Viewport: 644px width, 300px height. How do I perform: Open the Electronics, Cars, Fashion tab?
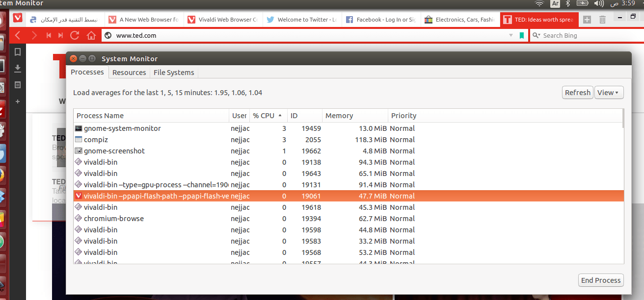pyautogui.click(x=460, y=20)
